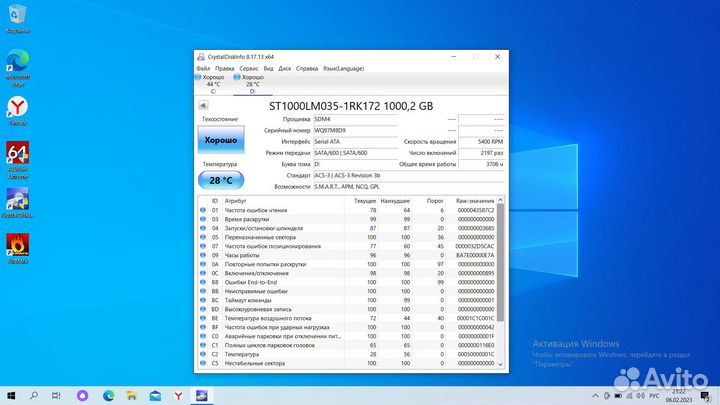Click the taskbar search magnifier icon
The width and height of the screenshot is (720, 405).
point(35,395)
